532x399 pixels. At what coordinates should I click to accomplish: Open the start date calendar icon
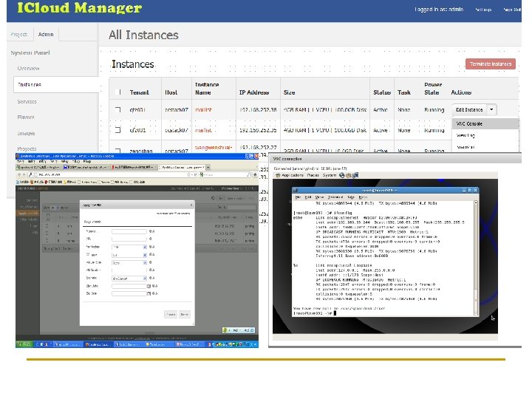(149, 286)
